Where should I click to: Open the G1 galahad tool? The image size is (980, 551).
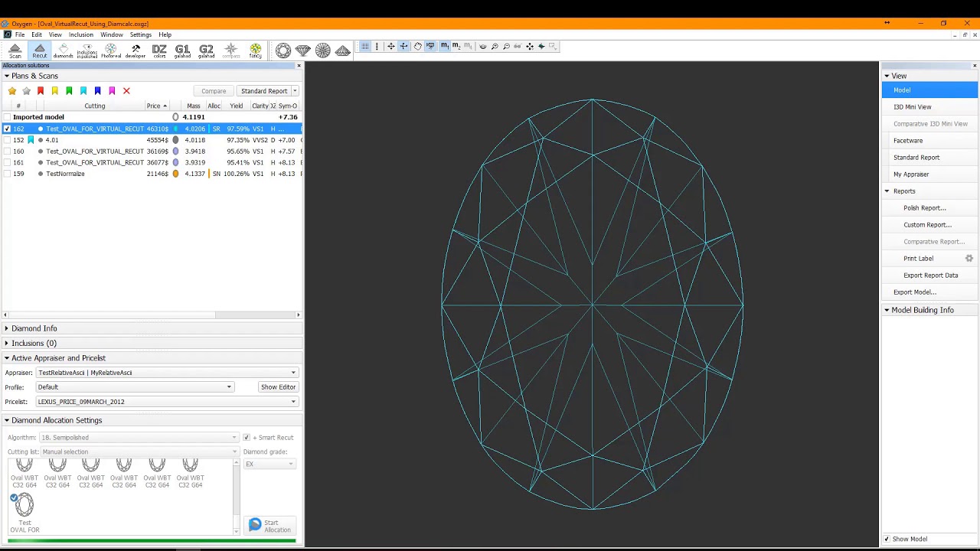click(x=182, y=51)
